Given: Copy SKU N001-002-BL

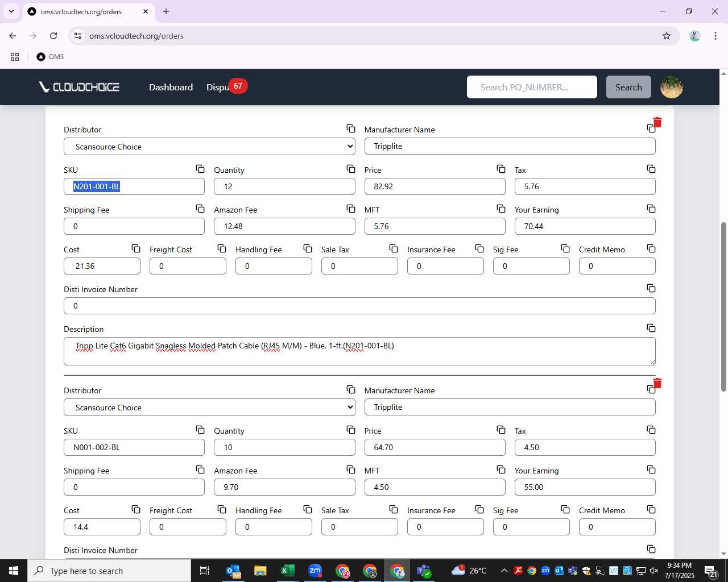Looking at the screenshot, I should (200, 430).
